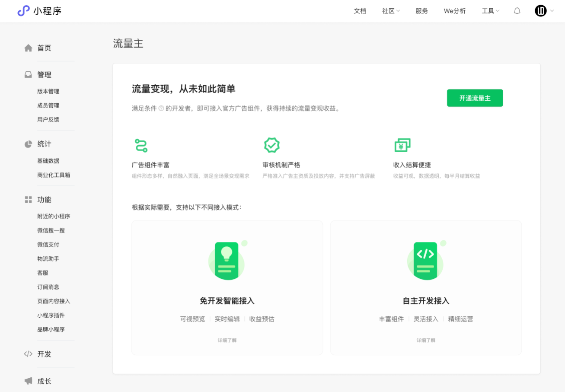Screen dimensions: 565x392
Task: Open 页面内容接入 in sidebar
Action: click(54, 301)
